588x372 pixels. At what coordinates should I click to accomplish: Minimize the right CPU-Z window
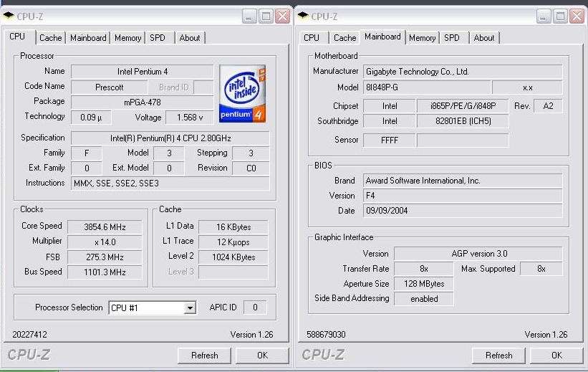click(x=544, y=16)
